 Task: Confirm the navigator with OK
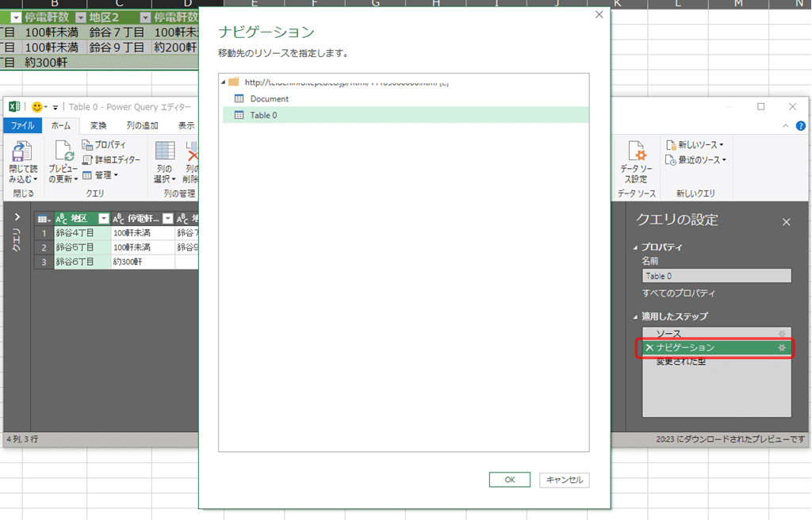(509, 480)
